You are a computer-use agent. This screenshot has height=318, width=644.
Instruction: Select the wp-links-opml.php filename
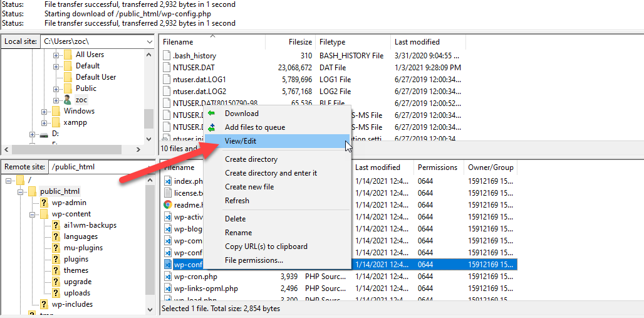point(205,289)
